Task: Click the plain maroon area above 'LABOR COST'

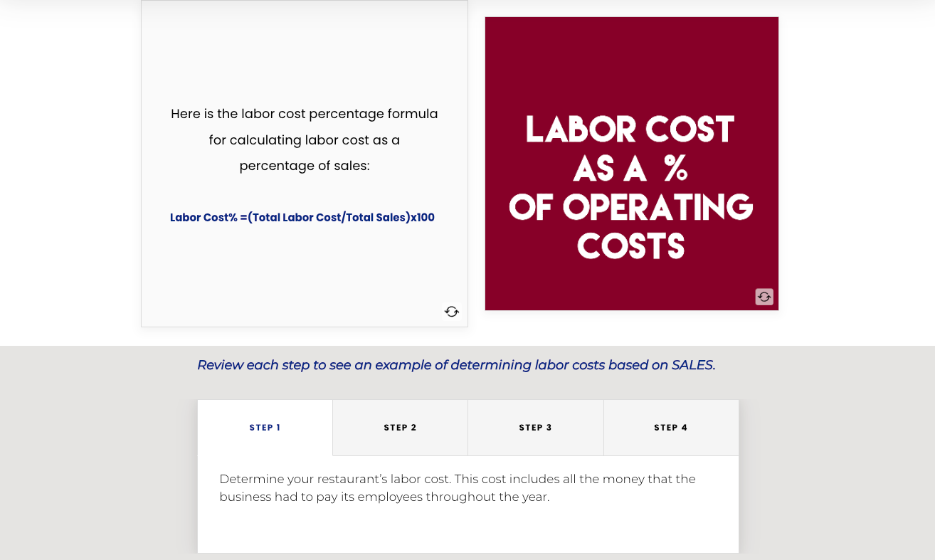Action: pos(632,63)
